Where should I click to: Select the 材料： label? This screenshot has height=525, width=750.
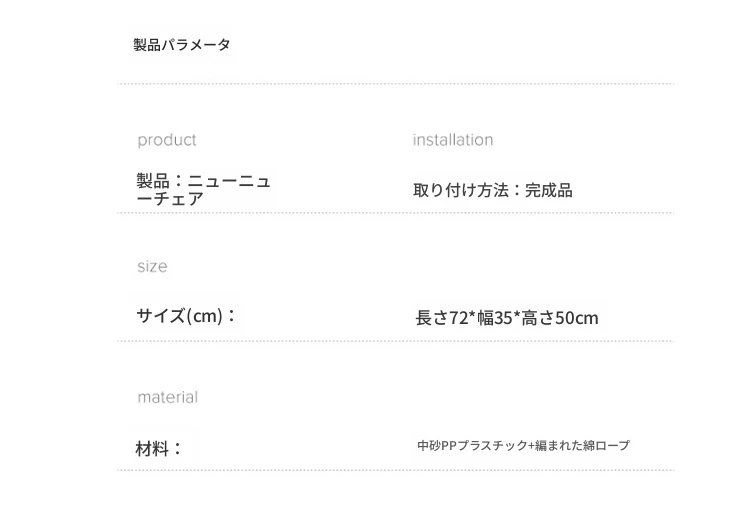click(158, 448)
